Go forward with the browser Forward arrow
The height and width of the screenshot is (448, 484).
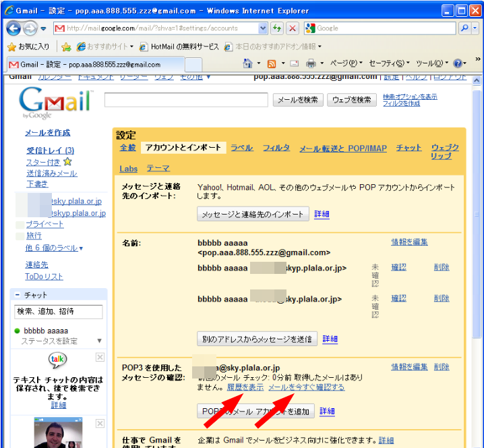pyautogui.click(x=30, y=28)
